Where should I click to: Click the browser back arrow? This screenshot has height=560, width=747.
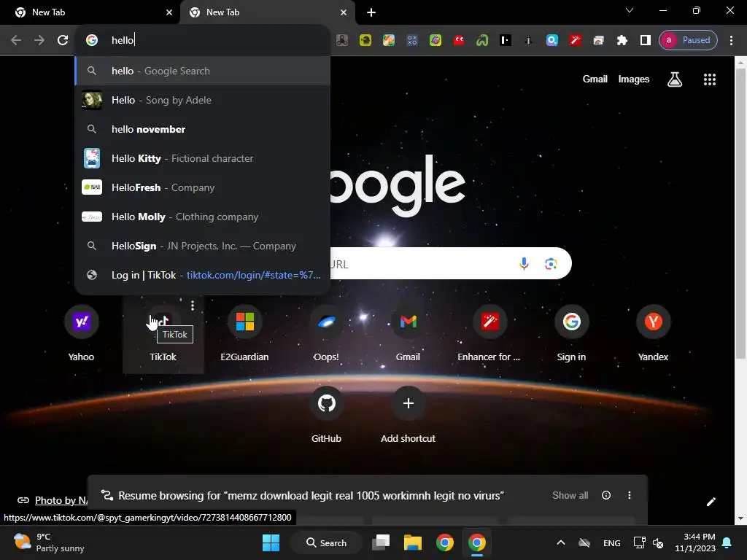tap(16, 40)
